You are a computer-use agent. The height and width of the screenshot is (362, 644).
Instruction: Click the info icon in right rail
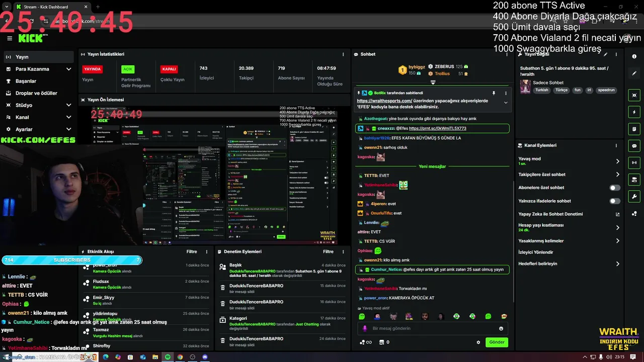[x=634, y=56]
